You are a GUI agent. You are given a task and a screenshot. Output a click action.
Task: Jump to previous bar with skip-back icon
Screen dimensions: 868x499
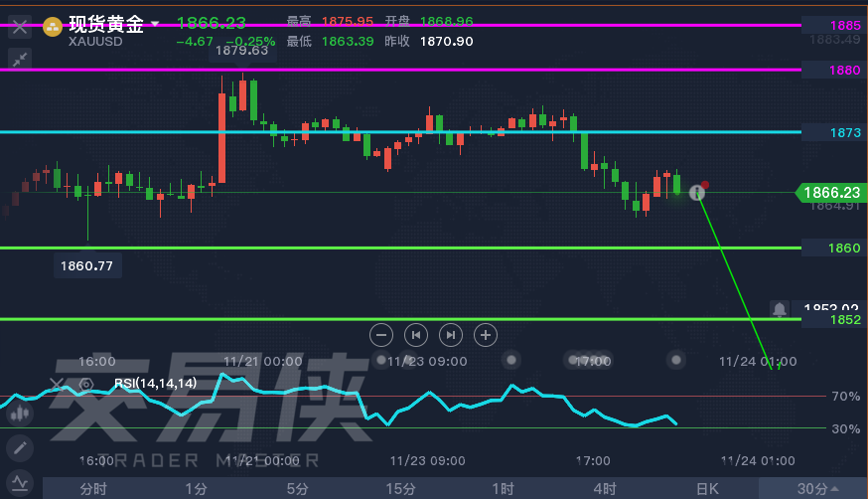pos(416,334)
